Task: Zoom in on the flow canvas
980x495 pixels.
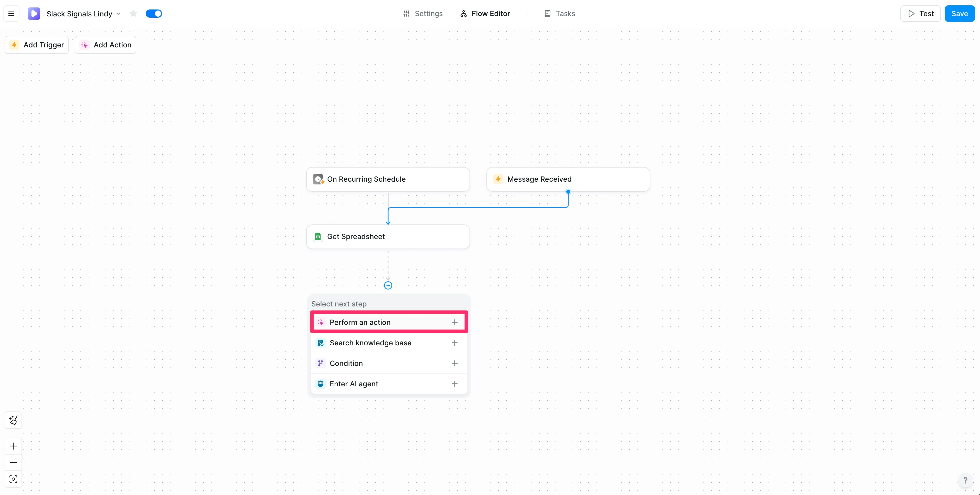Action: coord(13,446)
